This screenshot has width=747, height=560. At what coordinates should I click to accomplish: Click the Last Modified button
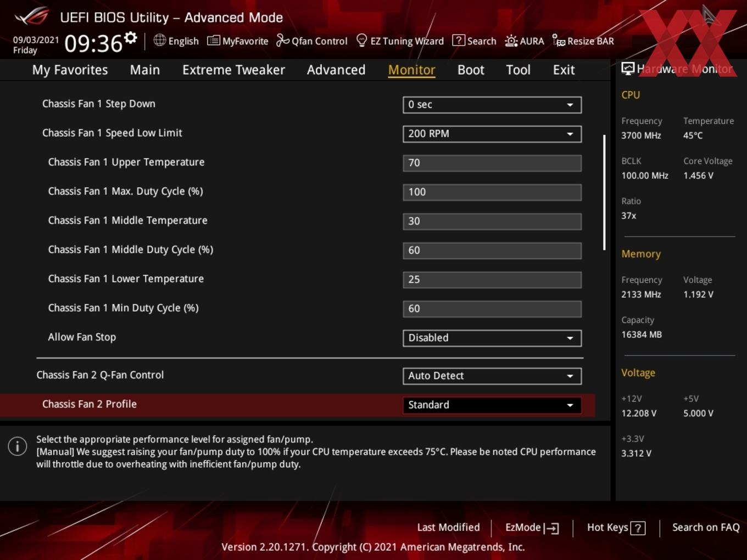pyautogui.click(x=448, y=527)
